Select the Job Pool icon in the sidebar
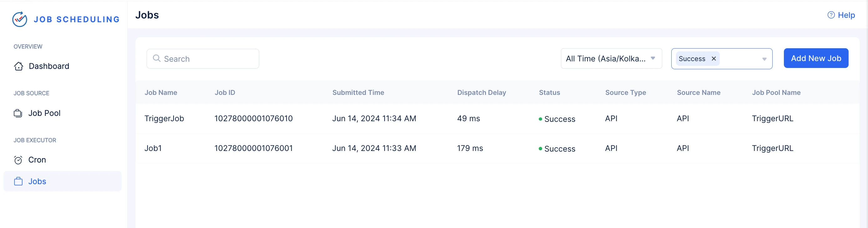The width and height of the screenshot is (868, 228). (18, 113)
